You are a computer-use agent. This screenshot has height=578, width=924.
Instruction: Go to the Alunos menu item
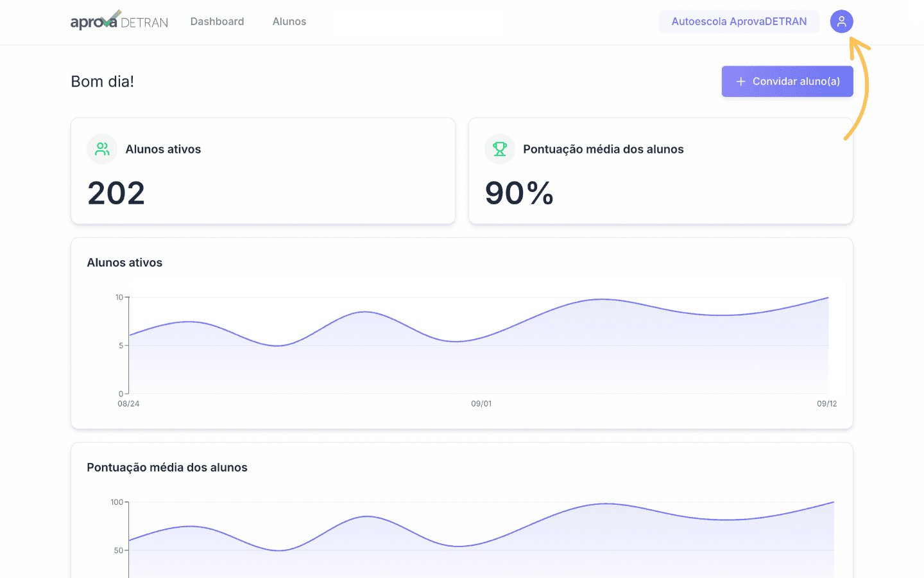(x=289, y=21)
